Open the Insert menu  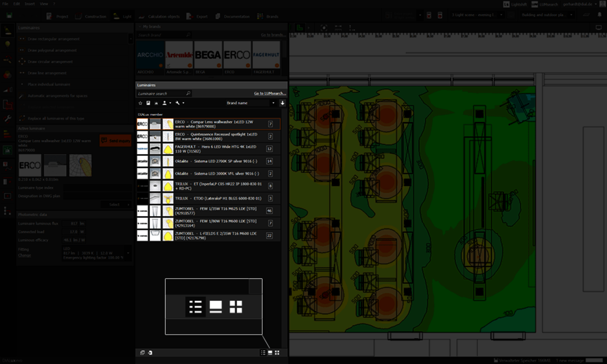pyautogui.click(x=29, y=4)
